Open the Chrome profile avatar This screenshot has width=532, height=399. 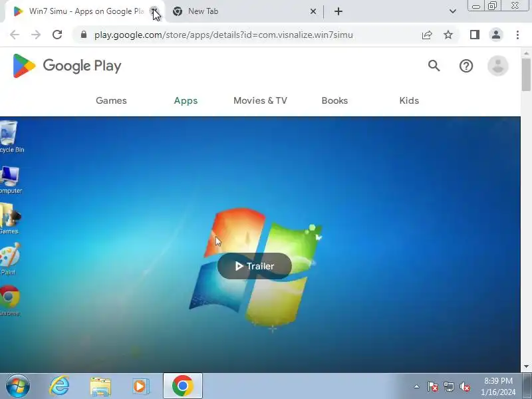(x=496, y=35)
